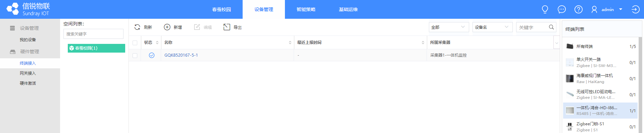
Task: Switch to the 设备管理 top tab
Action: [x=264, y=9]
